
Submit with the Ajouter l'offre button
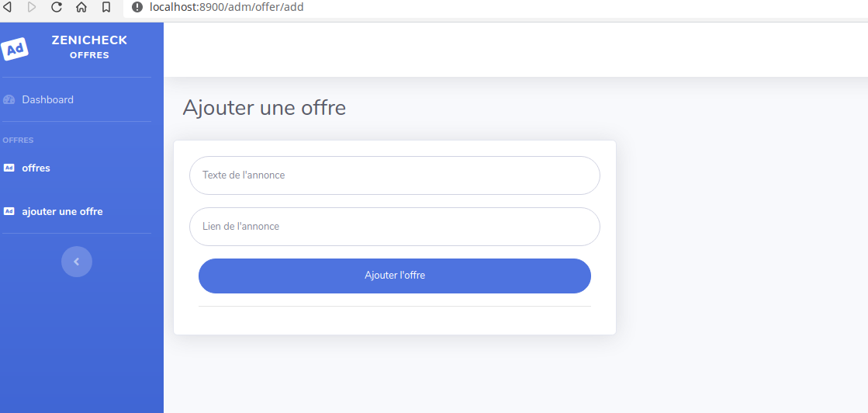point(395,276)
